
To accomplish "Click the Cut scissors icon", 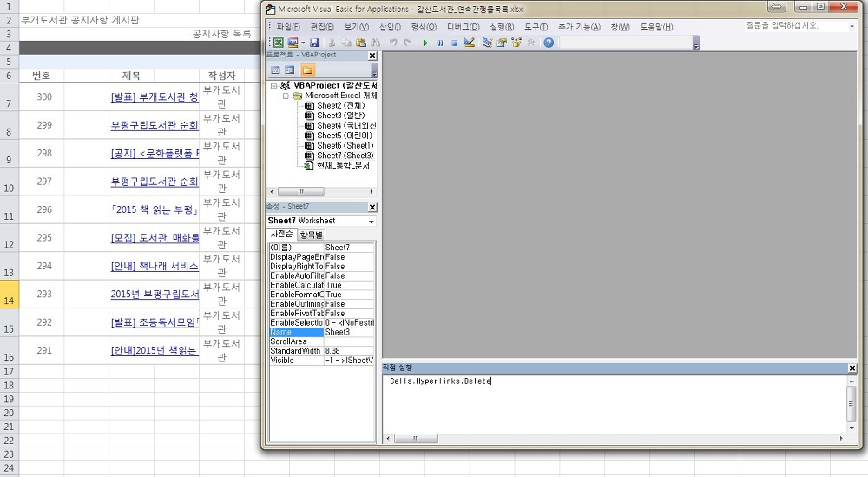I will (x=332, y=43).
